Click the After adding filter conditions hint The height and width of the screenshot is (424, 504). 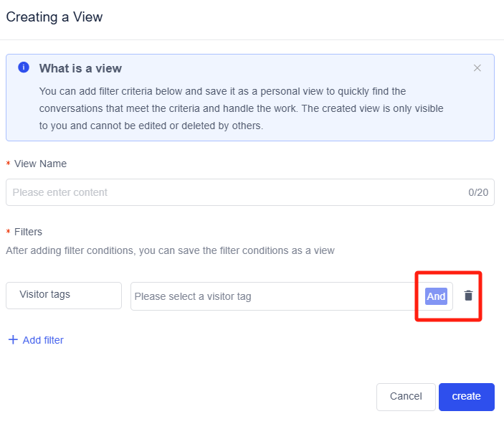point(170,250)
